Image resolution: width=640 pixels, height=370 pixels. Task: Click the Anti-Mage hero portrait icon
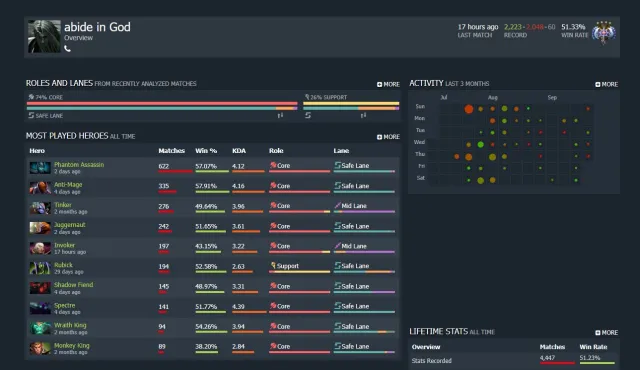click(40, 188)
